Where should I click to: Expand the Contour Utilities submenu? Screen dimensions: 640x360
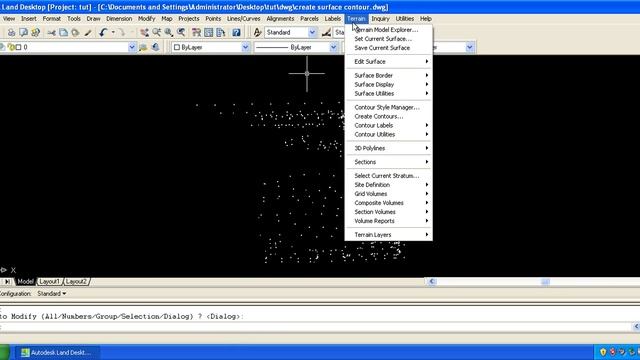389,134
